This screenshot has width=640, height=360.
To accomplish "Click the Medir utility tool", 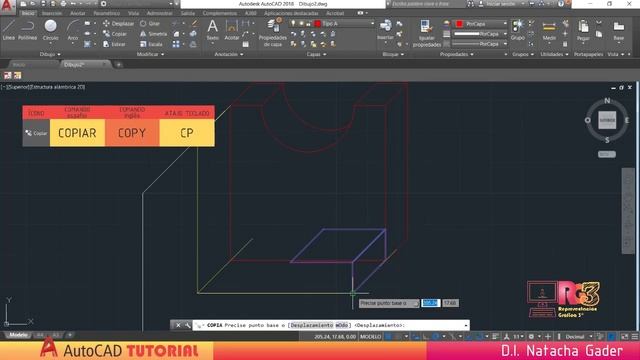I will (x=549, y=29).
